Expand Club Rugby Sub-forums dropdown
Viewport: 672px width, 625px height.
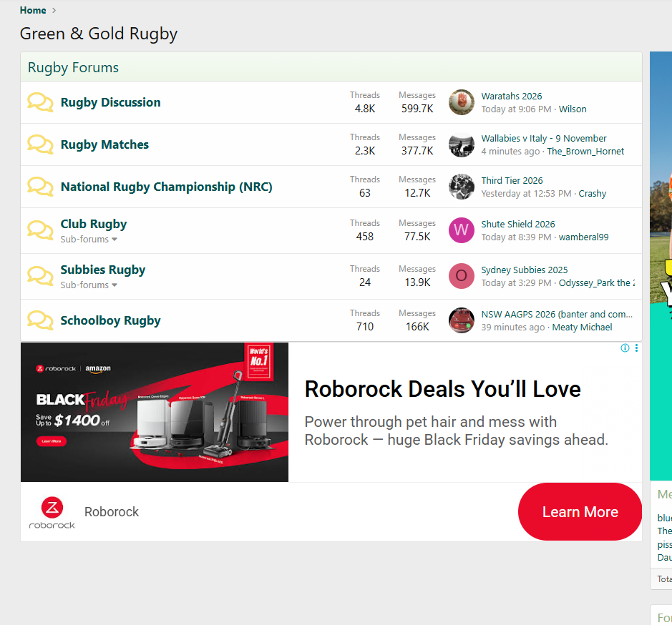[89, 240]
